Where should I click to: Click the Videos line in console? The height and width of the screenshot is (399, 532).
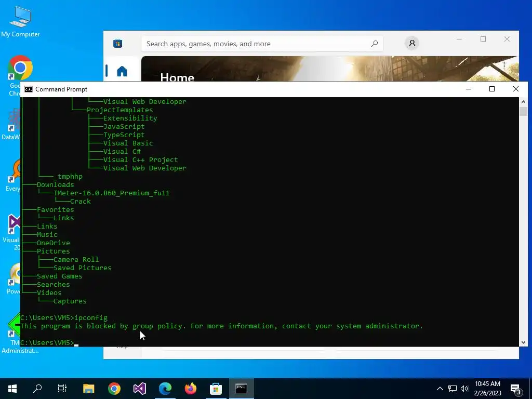pos(49,293)
